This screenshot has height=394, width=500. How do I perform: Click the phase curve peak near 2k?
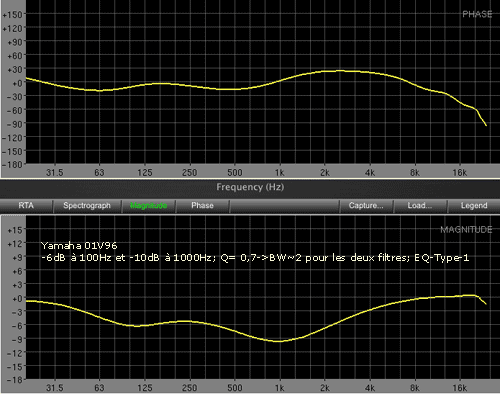coord(340,71)
